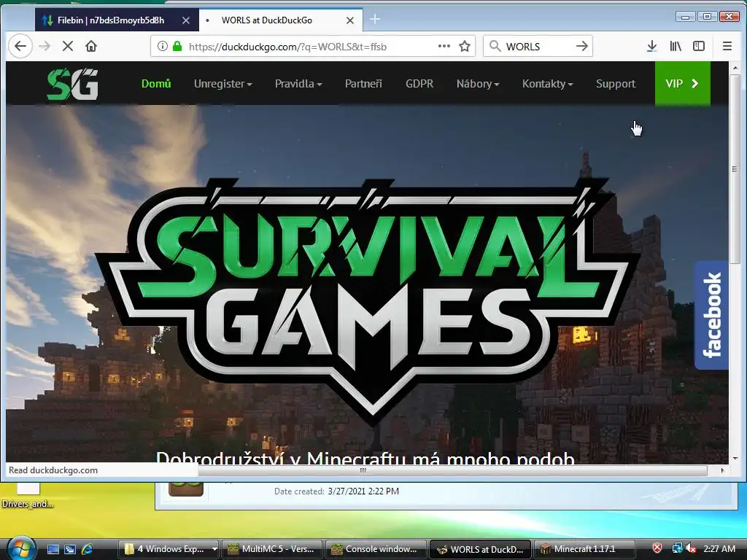Go back using the browser back arrow
The width and height of the screenshot is (747, 560).
click(20, 46)
